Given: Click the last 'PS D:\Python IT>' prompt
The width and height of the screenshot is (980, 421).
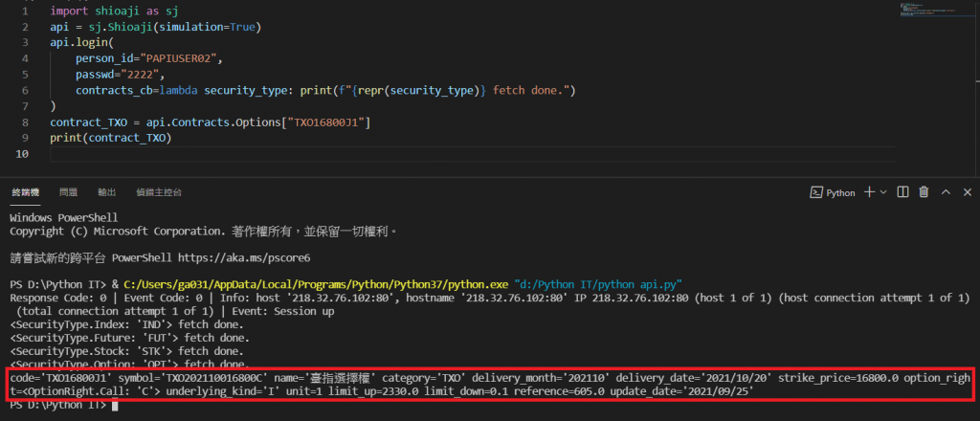Looking at the screenshot, I should (x=58, y=405).
